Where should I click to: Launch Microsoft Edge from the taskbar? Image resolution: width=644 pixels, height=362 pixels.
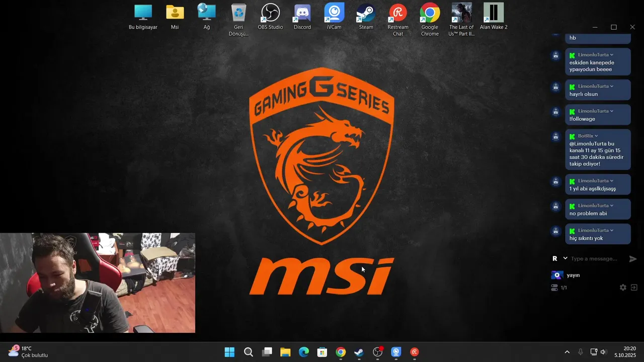pyautogui.click(x=304, y=352)
